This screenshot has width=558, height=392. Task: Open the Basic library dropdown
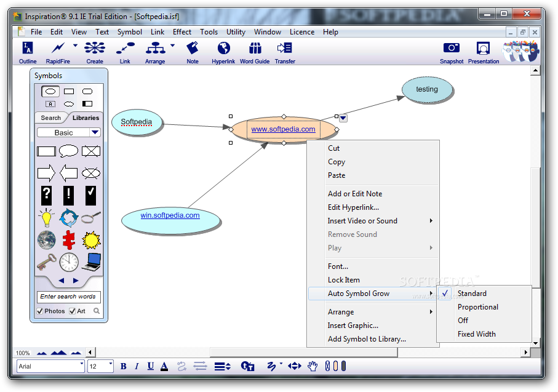point(95,132)
